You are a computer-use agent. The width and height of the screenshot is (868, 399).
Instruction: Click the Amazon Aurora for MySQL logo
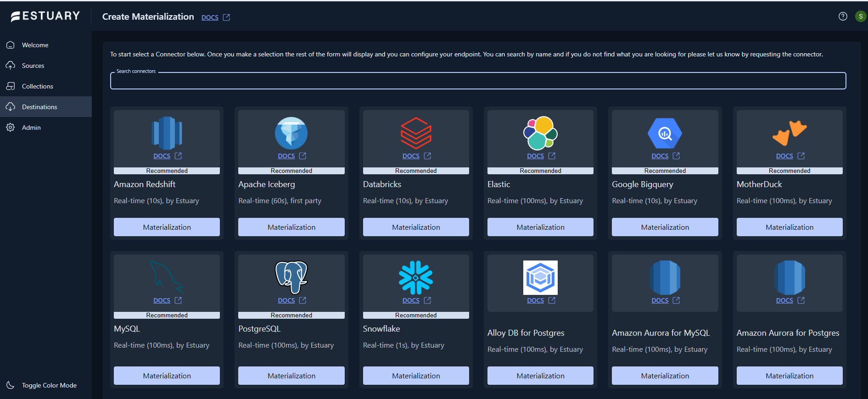tap(665, 277)
